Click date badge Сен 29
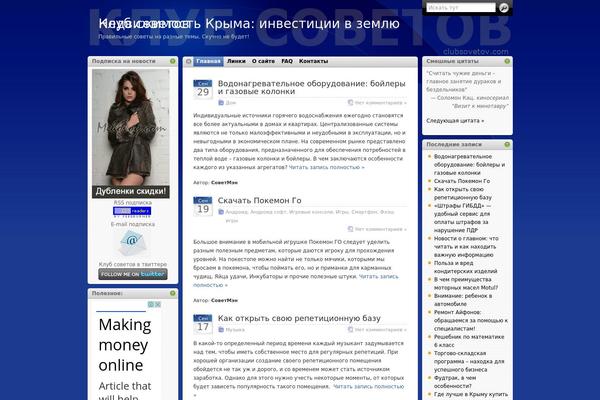 click(203, 89)
